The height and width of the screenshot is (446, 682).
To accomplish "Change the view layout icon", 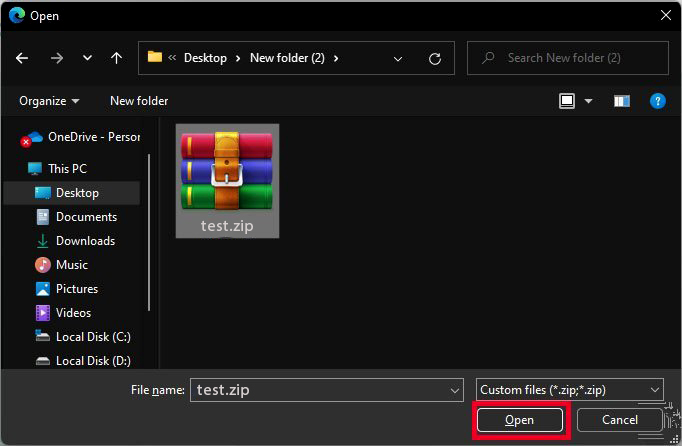I will click(567, 101).
